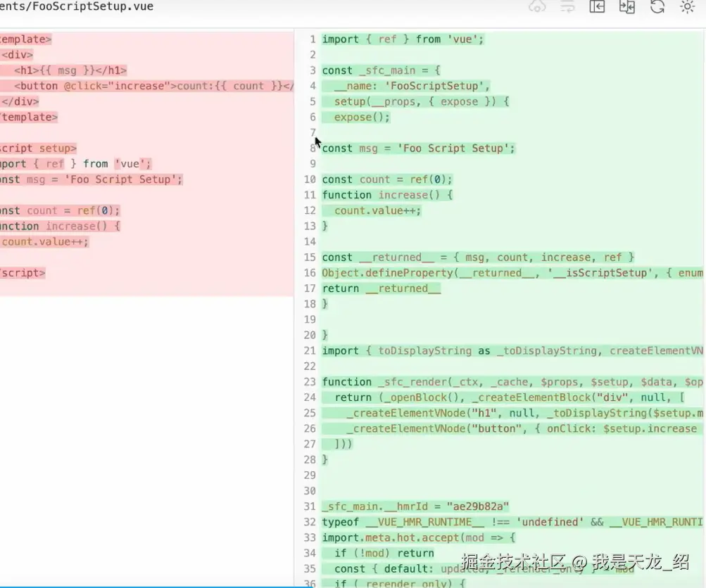Toggle the light/dark theme sun icon

(687, 7)
